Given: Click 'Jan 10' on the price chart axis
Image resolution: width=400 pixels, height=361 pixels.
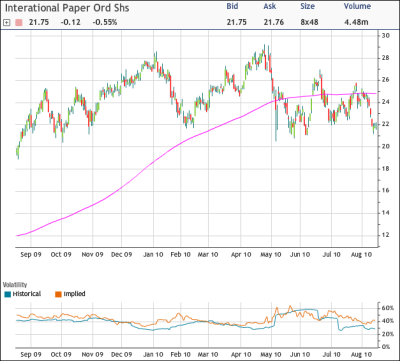Looking at the screenshot, I should click(x=153, y=254).
